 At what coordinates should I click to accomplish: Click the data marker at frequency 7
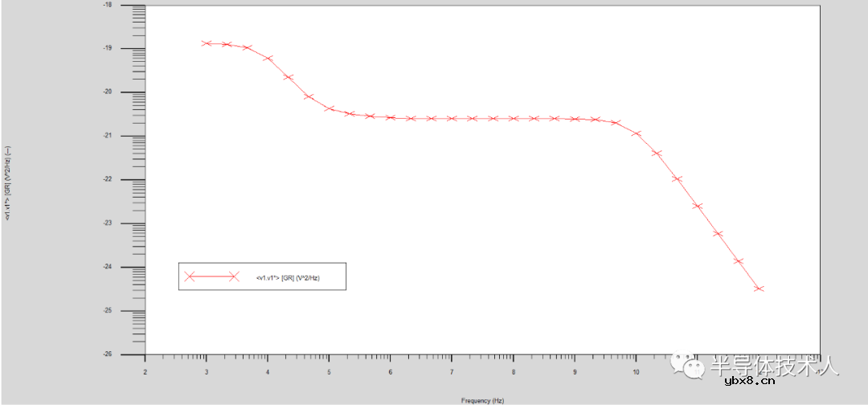pos(452,118)
